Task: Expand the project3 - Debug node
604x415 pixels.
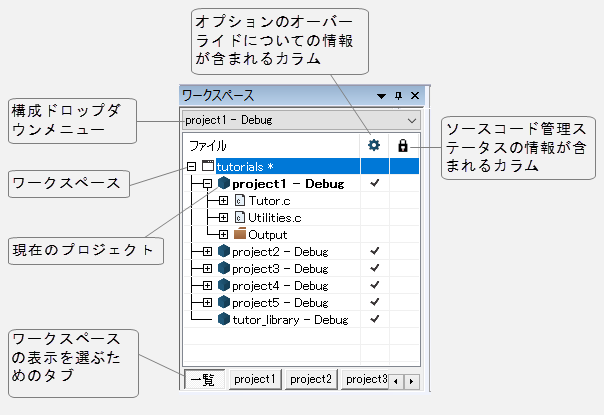Action: pyautogui.click(x=207, y=269)
